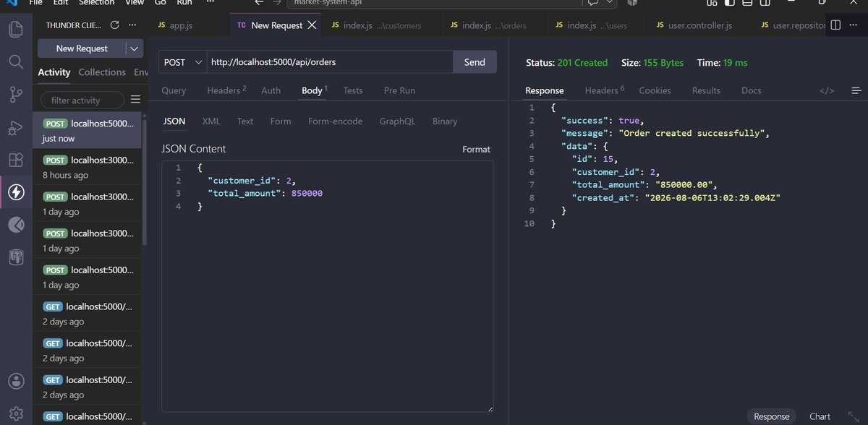Select the Response button at bottom

(771, 416)
